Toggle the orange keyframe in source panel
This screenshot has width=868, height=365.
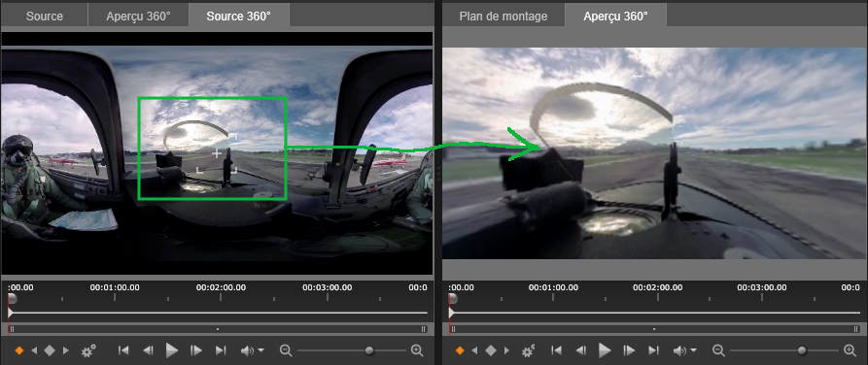[x=19, y=350]
